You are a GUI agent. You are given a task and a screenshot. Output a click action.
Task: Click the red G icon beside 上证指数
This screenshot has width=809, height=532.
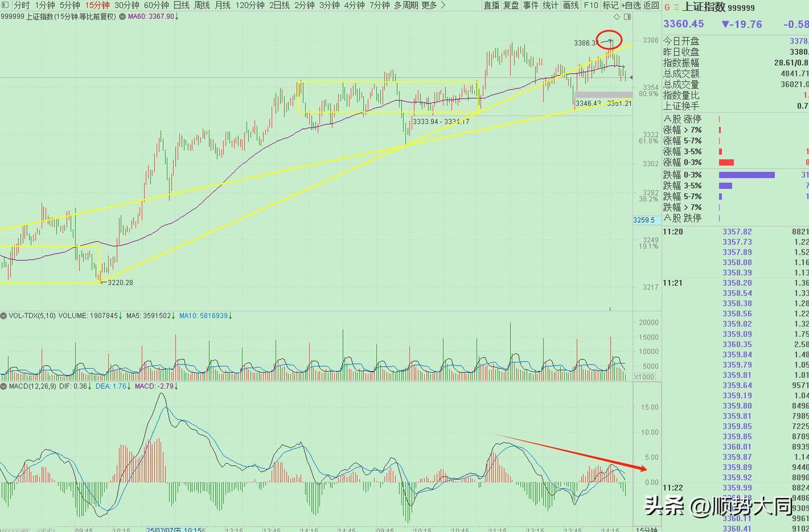pos(667,8)
